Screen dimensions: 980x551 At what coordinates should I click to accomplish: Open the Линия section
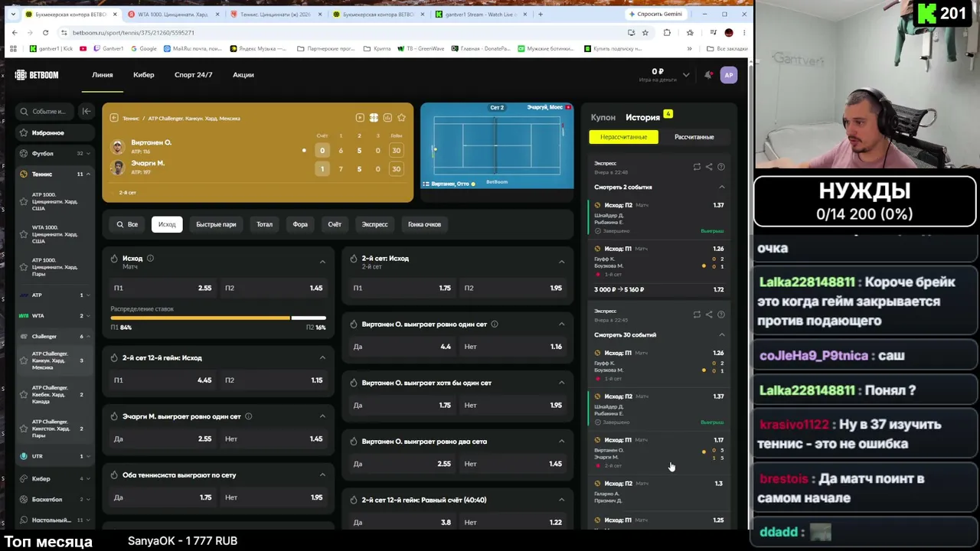(103, 75)
